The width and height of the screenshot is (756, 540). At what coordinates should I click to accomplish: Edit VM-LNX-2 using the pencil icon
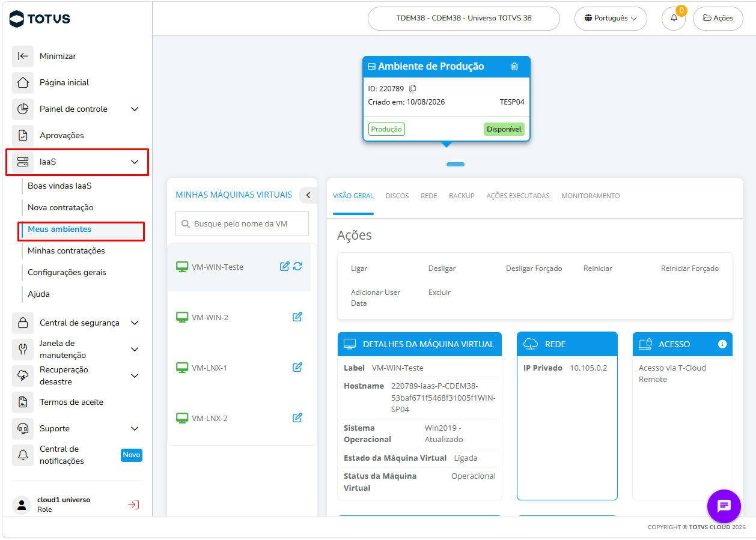pyautogui.click(x=297, y=417)
